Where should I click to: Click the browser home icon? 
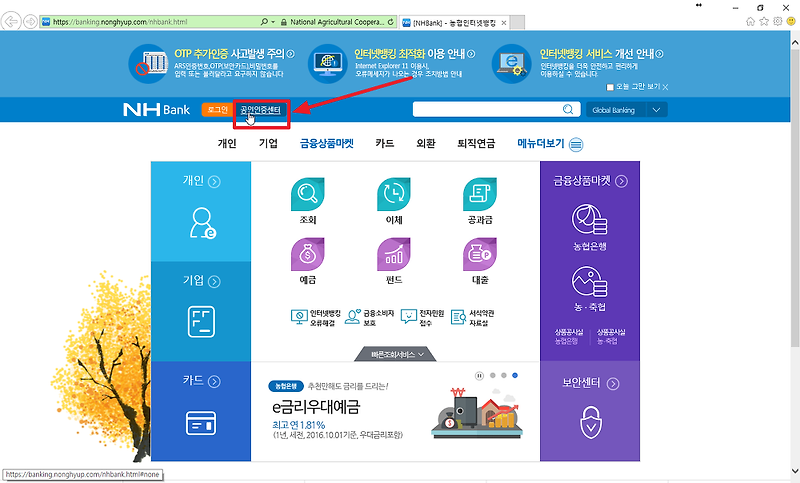point(750,21)
